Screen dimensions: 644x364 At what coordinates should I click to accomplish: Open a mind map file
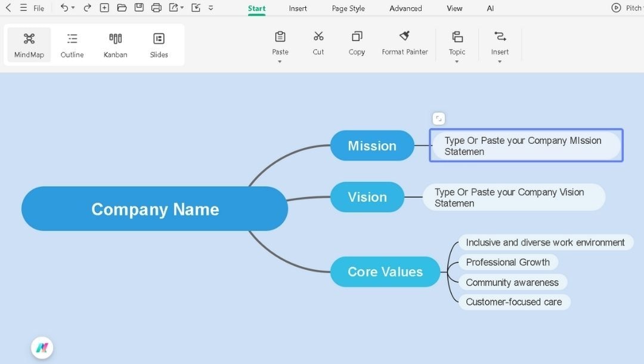(x=121, y=8)
